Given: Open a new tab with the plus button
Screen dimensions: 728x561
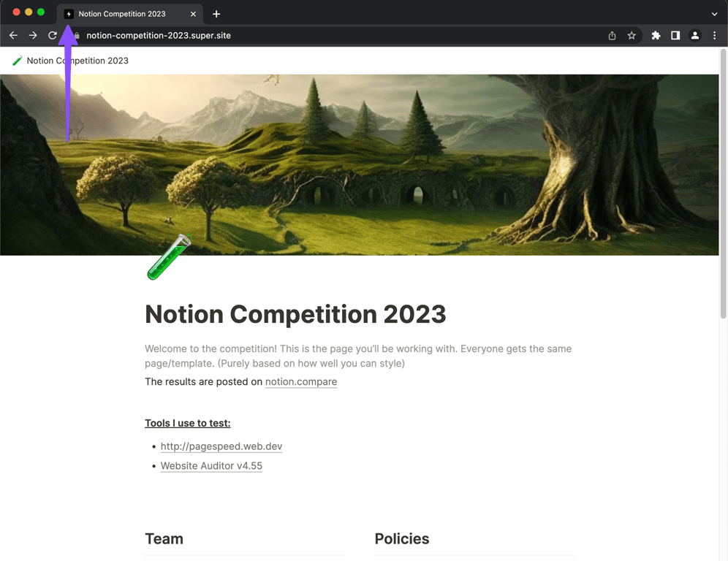Looking at the screenshot, I should click(216, 14).
